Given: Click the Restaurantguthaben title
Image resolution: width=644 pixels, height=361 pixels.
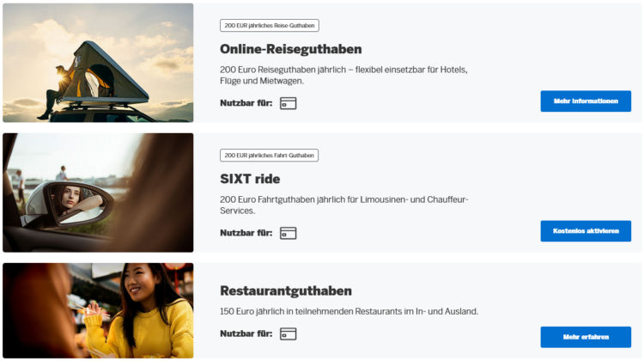Looking at the screenshot, I should click(286, 291).
